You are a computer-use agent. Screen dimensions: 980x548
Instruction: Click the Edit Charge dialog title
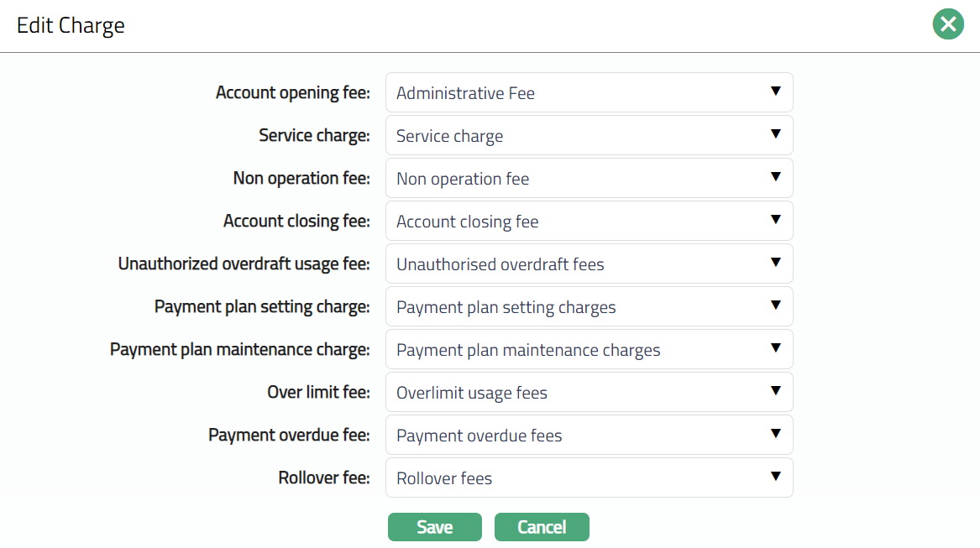click(71, 25)
